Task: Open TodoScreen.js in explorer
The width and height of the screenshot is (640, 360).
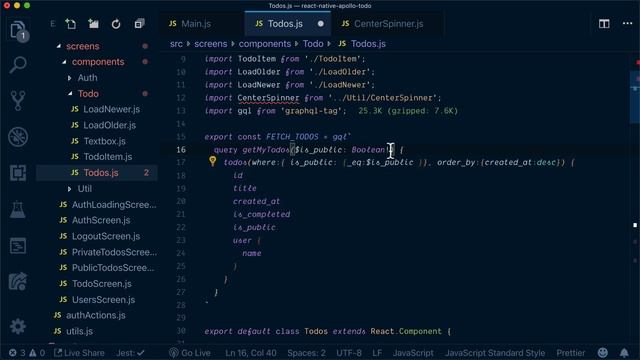Action: (x=102, y=284)
